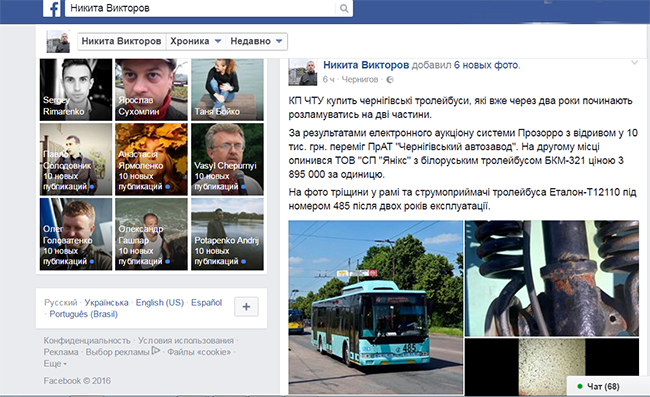Open friend tile Олег Головатенко

pyautogui.click(x=76, y=234)
